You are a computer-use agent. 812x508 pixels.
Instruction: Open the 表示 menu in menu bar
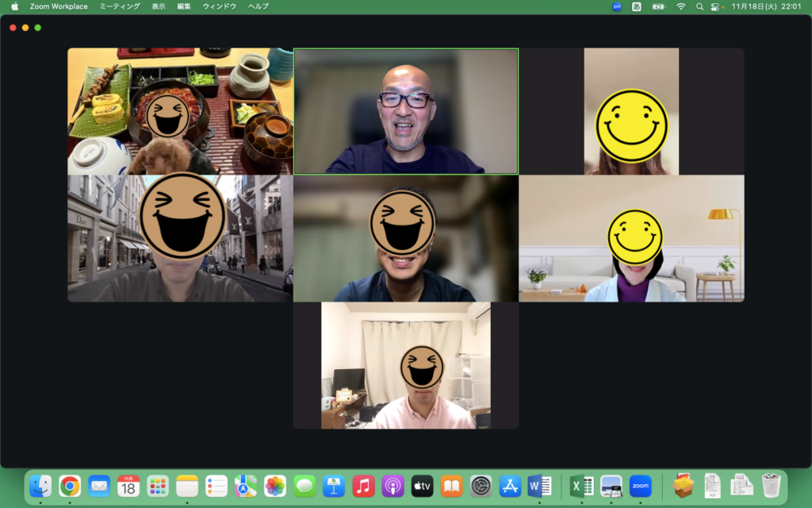tap(159, 6)
